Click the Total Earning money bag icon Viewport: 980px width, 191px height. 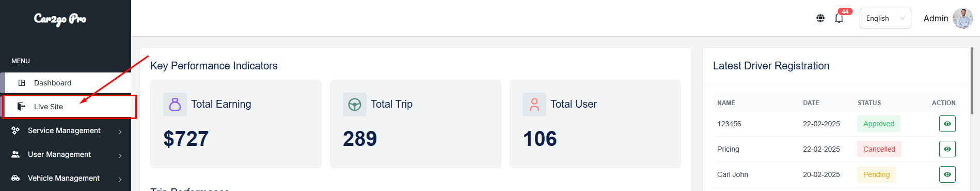(175, 105)
